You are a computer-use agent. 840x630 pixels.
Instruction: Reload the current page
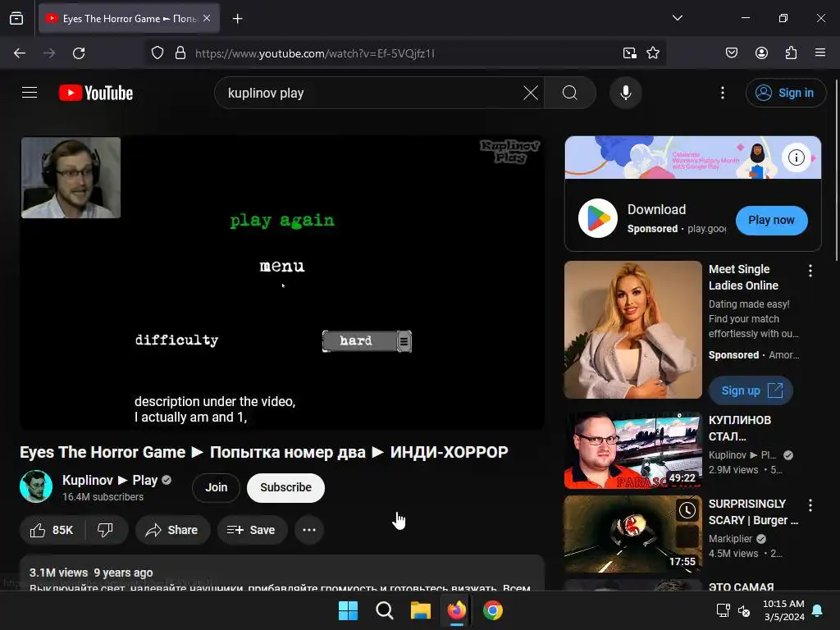[79, 53]
